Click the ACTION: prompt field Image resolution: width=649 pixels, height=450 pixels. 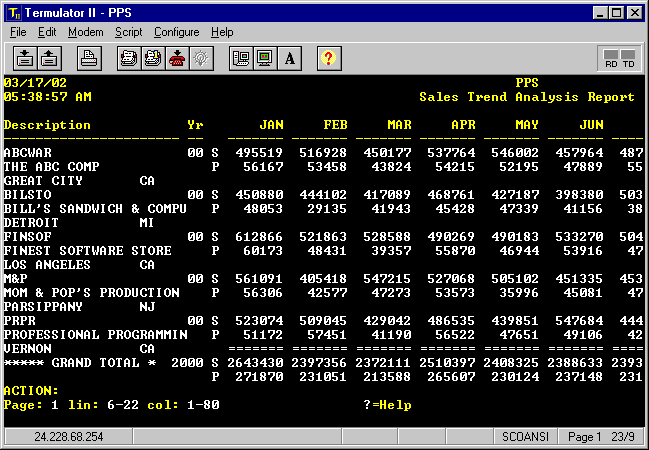[x=31, y=390]
